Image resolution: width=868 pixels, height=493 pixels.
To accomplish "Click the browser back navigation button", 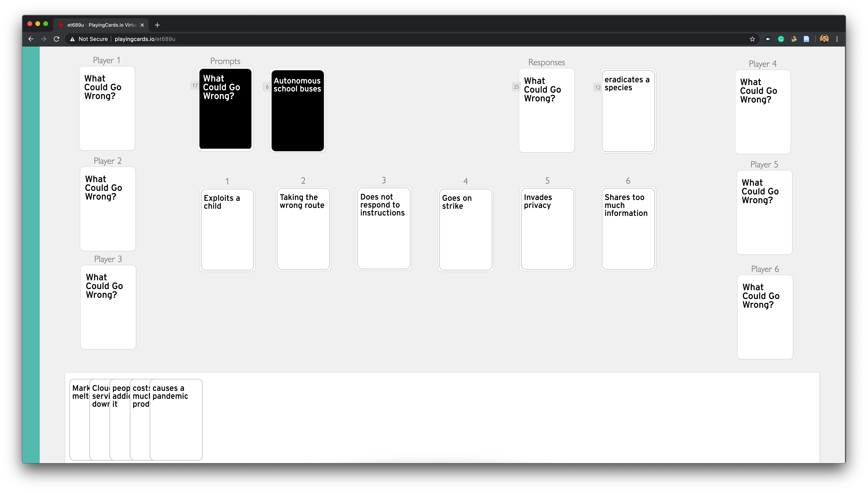I will click(x=31, y=39).
